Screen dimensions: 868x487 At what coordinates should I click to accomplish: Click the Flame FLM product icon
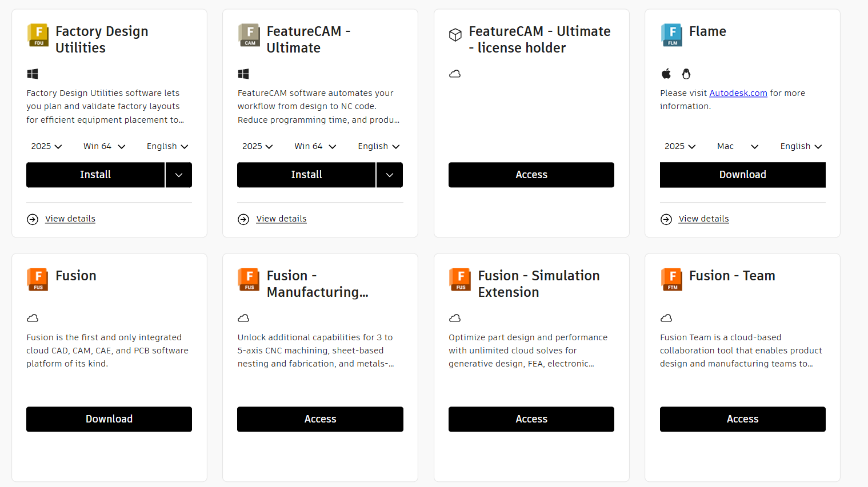(x=671, y=35)
